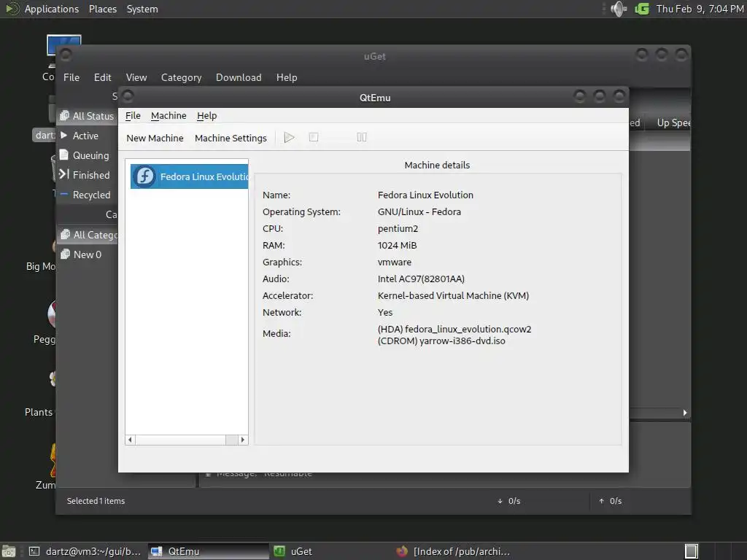Move the machine list right with arrow
This screenshot has height=560, width=747.
(243, 440)
